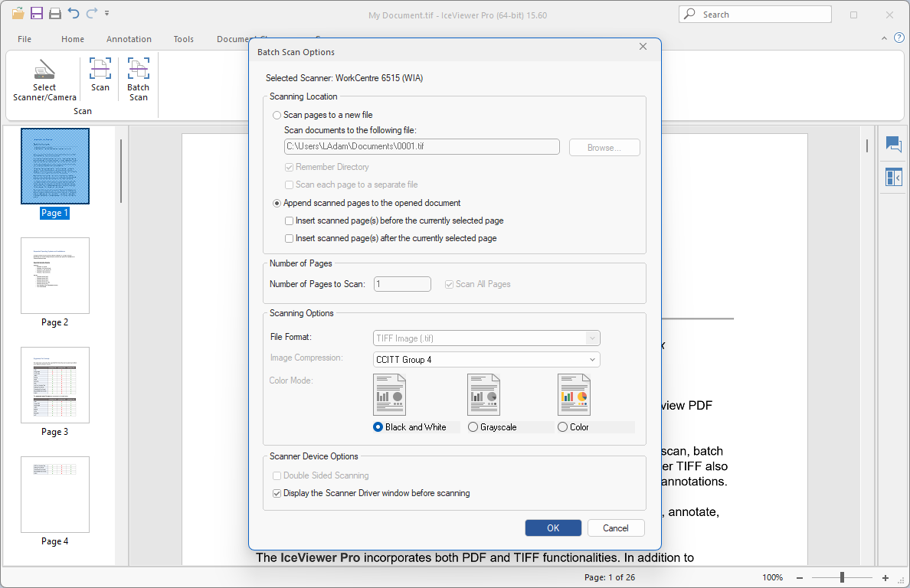Image resolution: width=910 pixels, height=588 pixels.
Task: Switch to the Home tab
Action: coord(73,39)
